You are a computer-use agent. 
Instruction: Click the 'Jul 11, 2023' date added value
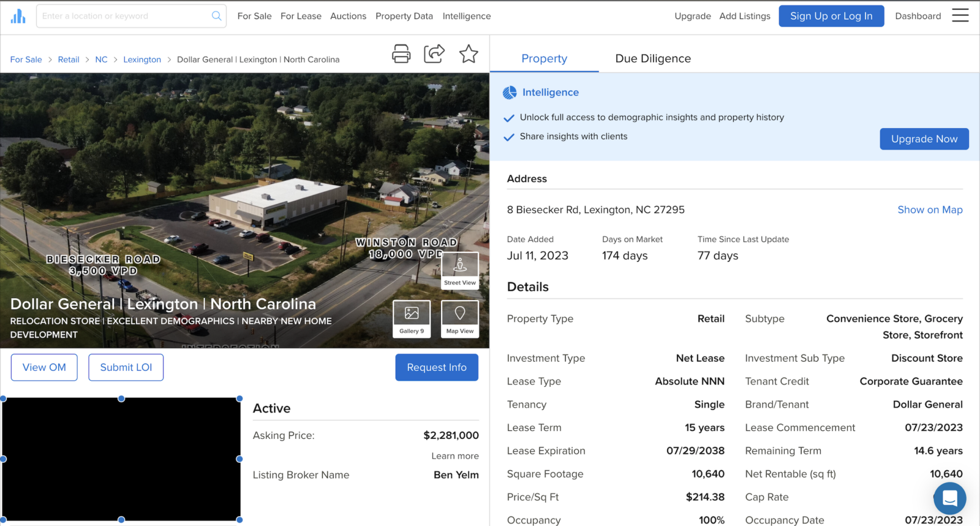click(538, 256)
